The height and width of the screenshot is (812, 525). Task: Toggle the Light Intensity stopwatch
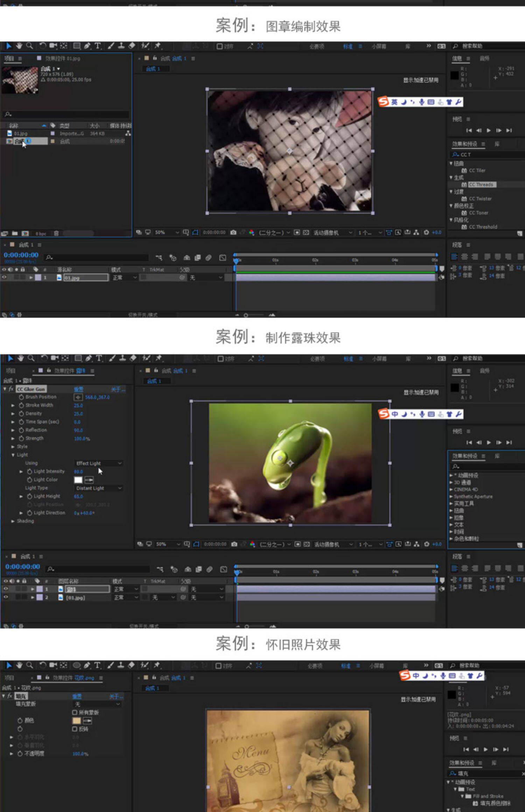(30, 471)
